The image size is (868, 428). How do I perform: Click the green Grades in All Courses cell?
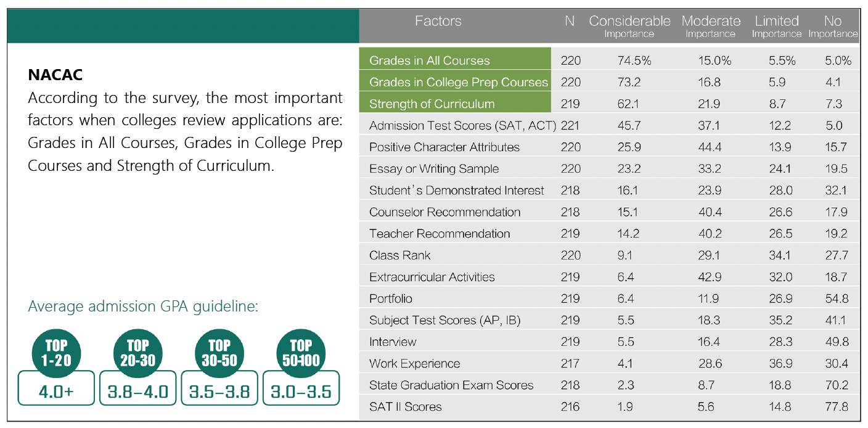(x=455, y=60)
